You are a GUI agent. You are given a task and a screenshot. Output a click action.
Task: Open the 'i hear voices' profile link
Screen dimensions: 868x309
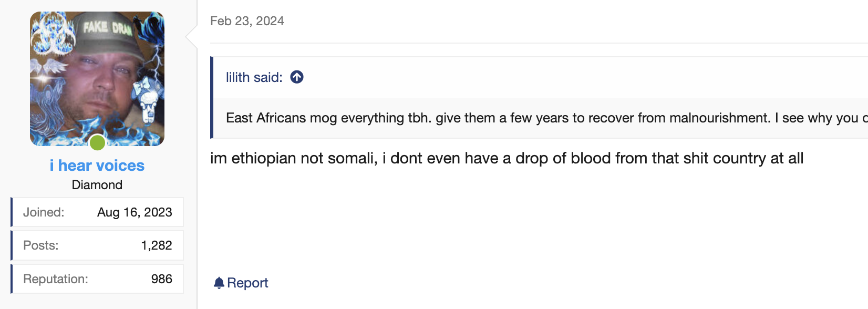click(97, 166)
